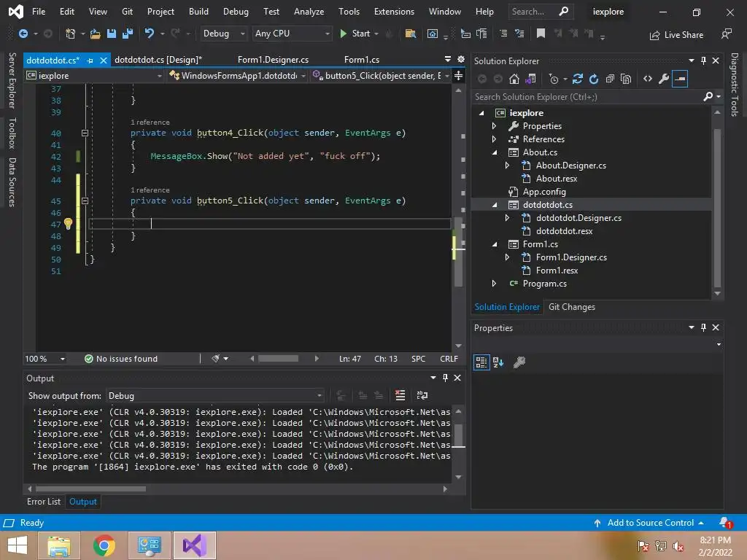Open the File menu
The height and width of the screenshot is (560, 747).
[39, 12]
